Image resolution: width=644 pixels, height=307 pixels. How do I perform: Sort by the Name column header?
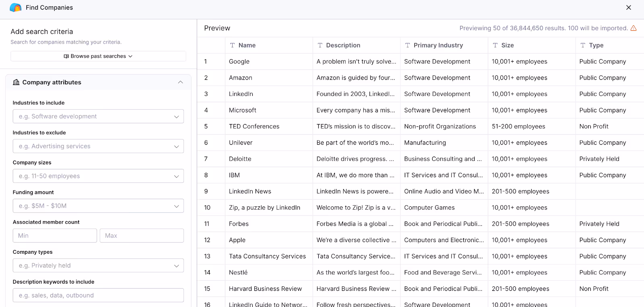(269, 45)
